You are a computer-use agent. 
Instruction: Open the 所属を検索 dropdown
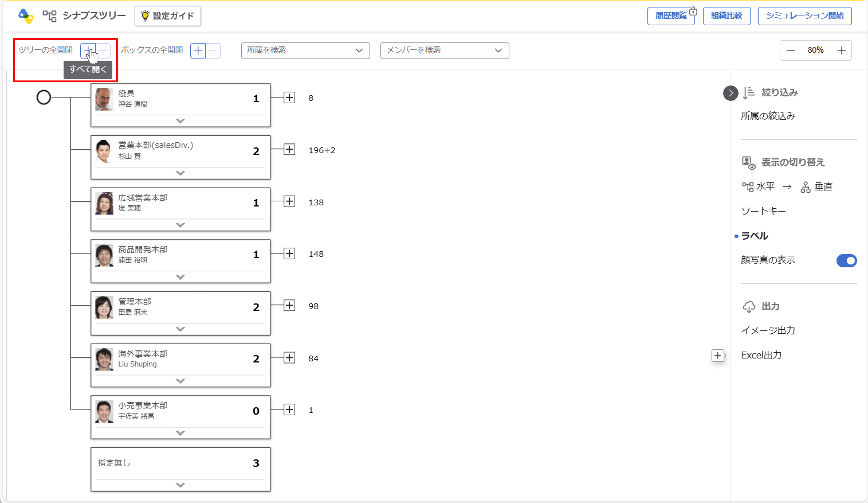coord(305,50)
